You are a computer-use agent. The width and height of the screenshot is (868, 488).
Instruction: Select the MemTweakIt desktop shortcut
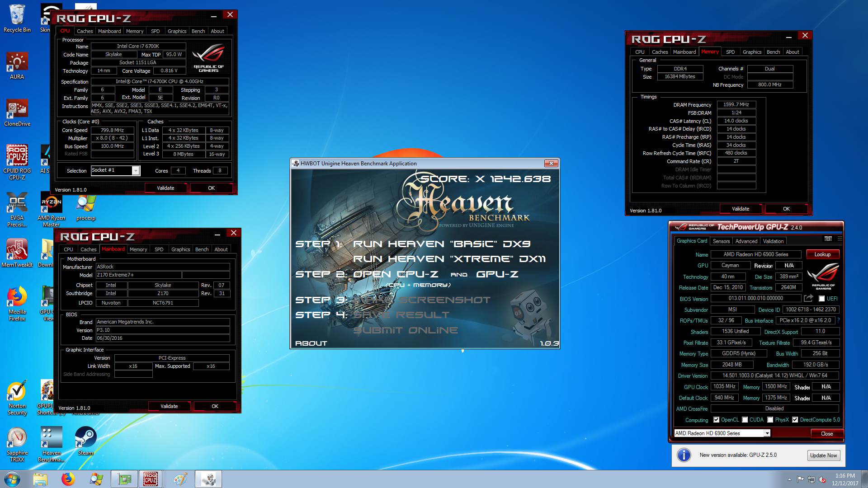[x=17, y=253]
